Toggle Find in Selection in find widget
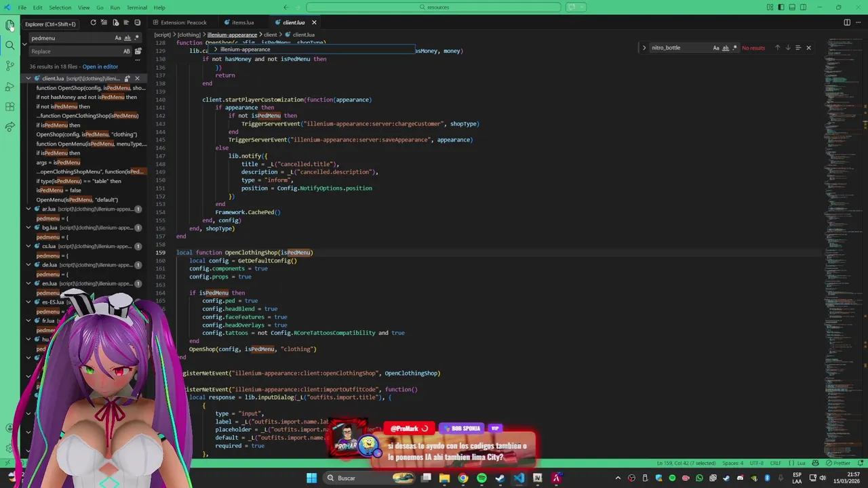The image size is (868, 488). [x=797, y=48]
